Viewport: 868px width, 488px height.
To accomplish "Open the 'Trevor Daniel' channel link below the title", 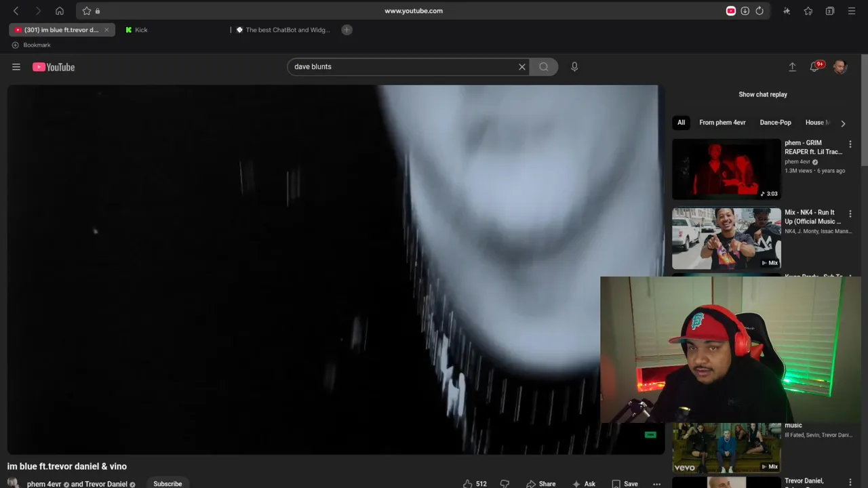I will 106,484.
